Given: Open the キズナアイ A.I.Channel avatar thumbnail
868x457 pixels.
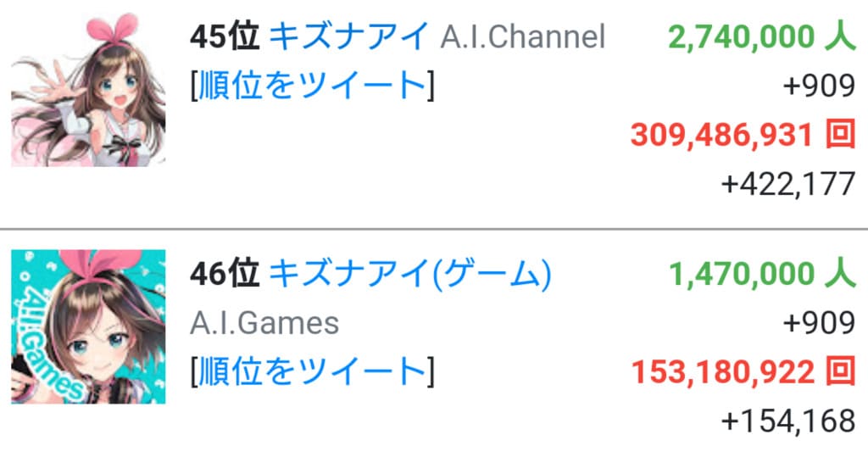Looking at the screenshot, I should 88,89.
